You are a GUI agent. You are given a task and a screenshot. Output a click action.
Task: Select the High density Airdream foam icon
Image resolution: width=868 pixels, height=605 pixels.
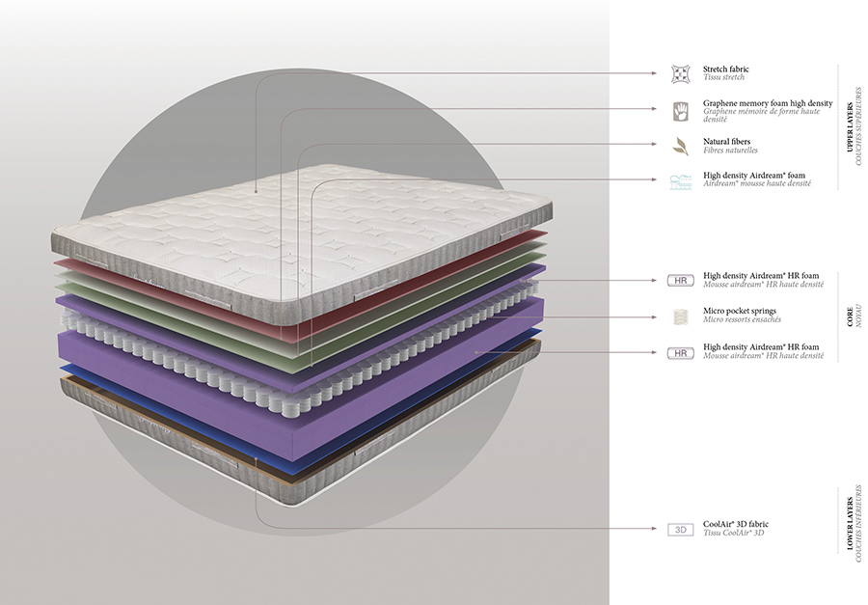pyautogui.click(x=681, y=180)
